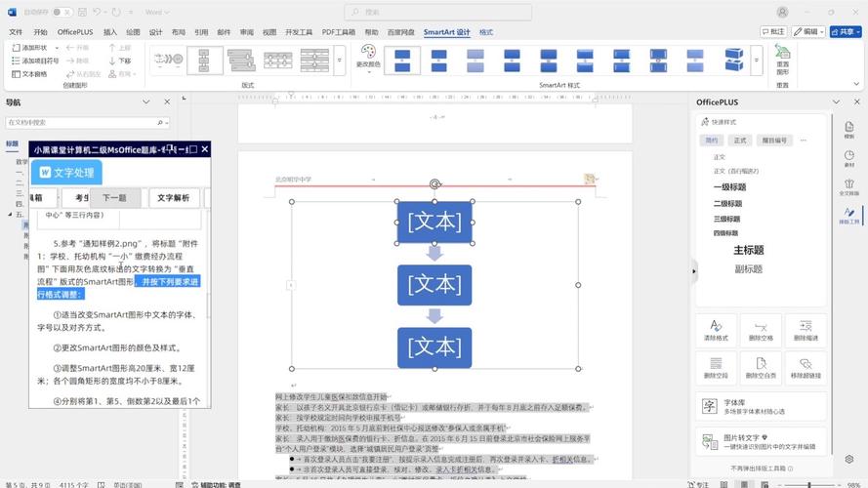Click the Save icon in quick access toolbar
Image resolution: width=868 pixels, height=488 pixels.
pyautogui.click(x=82, y=12)
